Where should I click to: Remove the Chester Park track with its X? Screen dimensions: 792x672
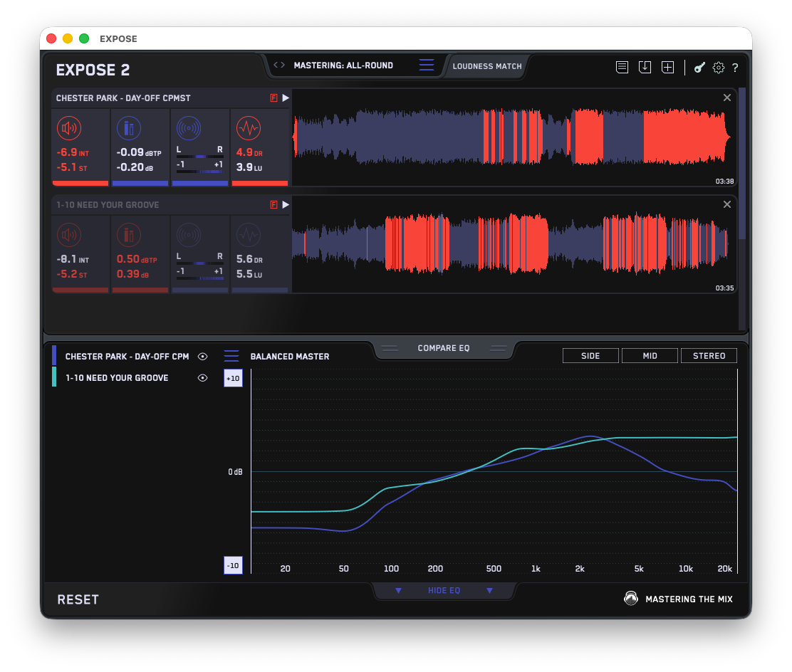(x=727, y=98)
